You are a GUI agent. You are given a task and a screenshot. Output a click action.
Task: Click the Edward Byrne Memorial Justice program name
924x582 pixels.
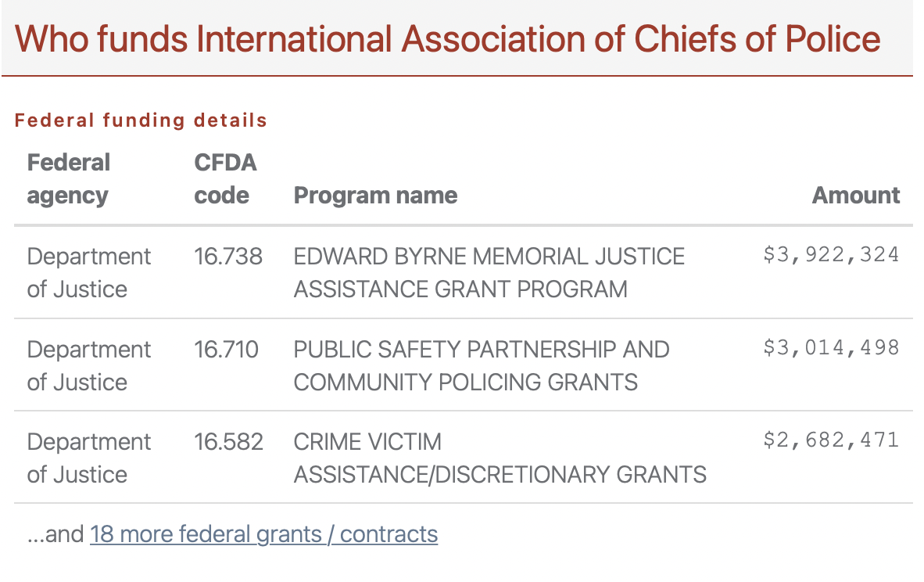[489, 273]
